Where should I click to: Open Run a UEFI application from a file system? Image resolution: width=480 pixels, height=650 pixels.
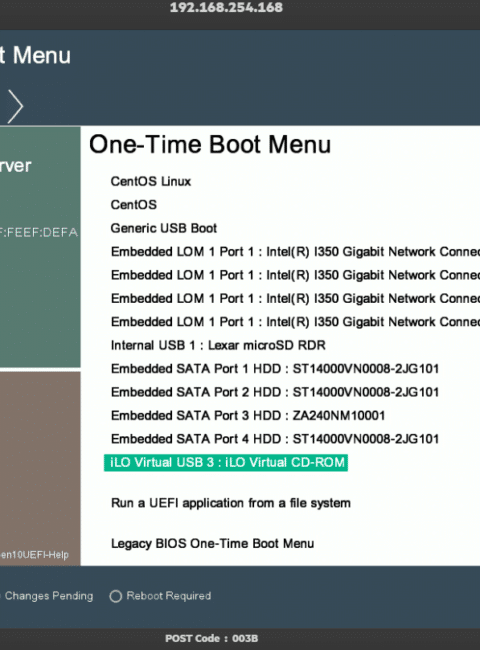coord(231,503)
